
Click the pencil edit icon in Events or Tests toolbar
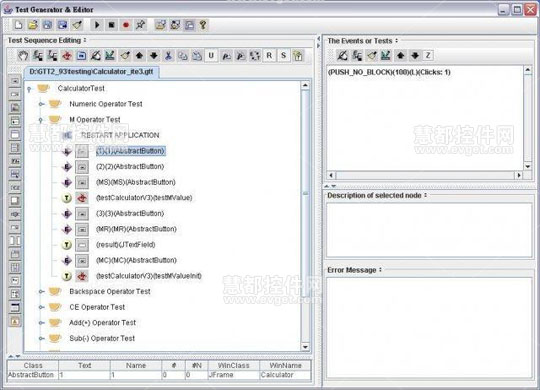pos(342,55)
